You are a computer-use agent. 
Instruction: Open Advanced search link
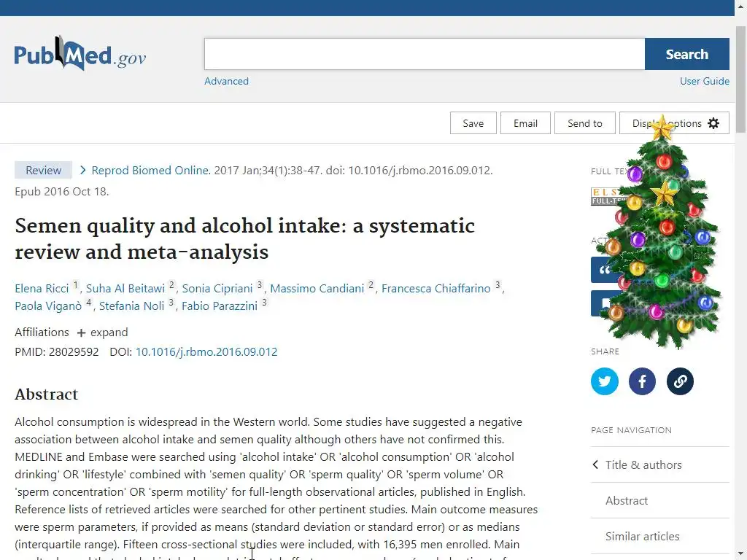click(226, 81)
